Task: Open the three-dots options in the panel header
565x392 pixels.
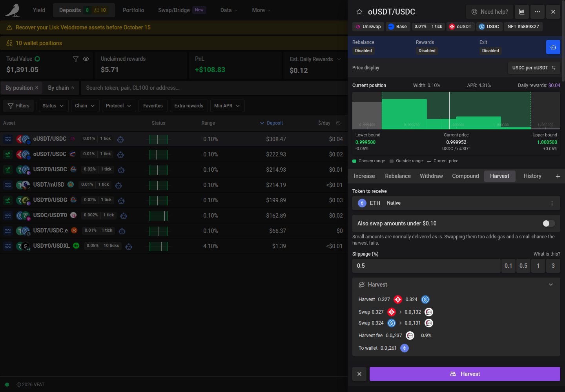Action: [538, 12]
